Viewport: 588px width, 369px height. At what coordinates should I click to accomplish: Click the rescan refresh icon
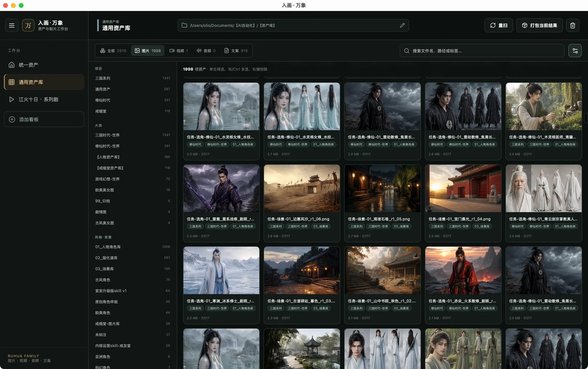click(493, 25)
